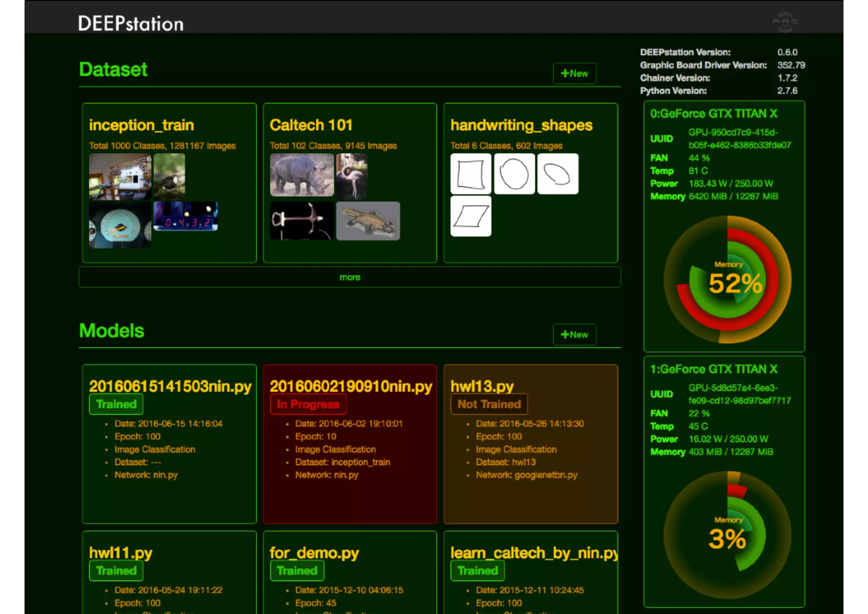868x614 pixels.
Task: Click the DEEPstation logo in header
Action: (131, 24)
